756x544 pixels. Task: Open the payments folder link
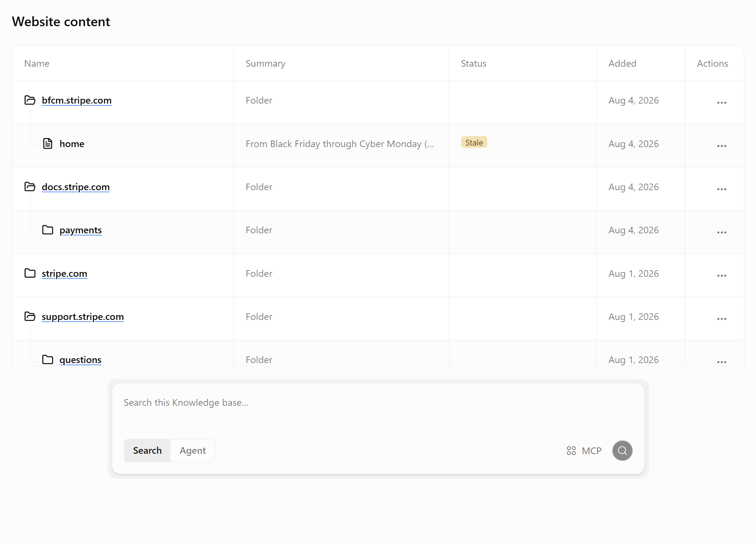(80, 230)
